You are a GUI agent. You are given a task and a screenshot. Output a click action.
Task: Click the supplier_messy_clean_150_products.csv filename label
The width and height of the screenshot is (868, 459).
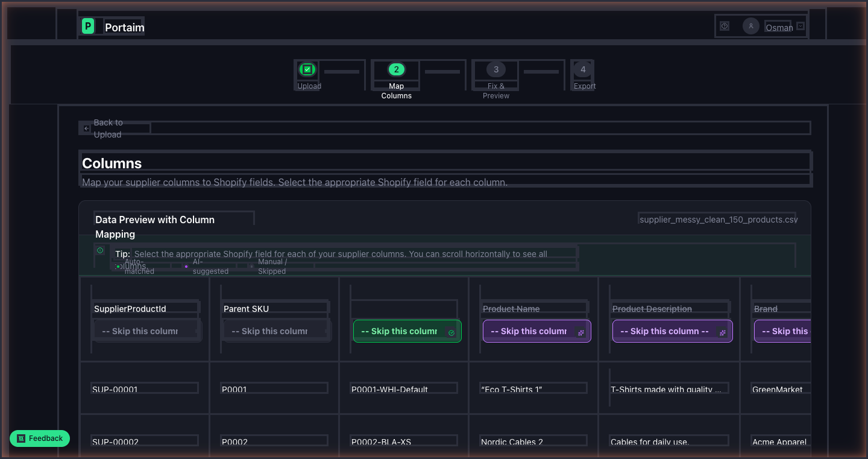click(718, 219)
